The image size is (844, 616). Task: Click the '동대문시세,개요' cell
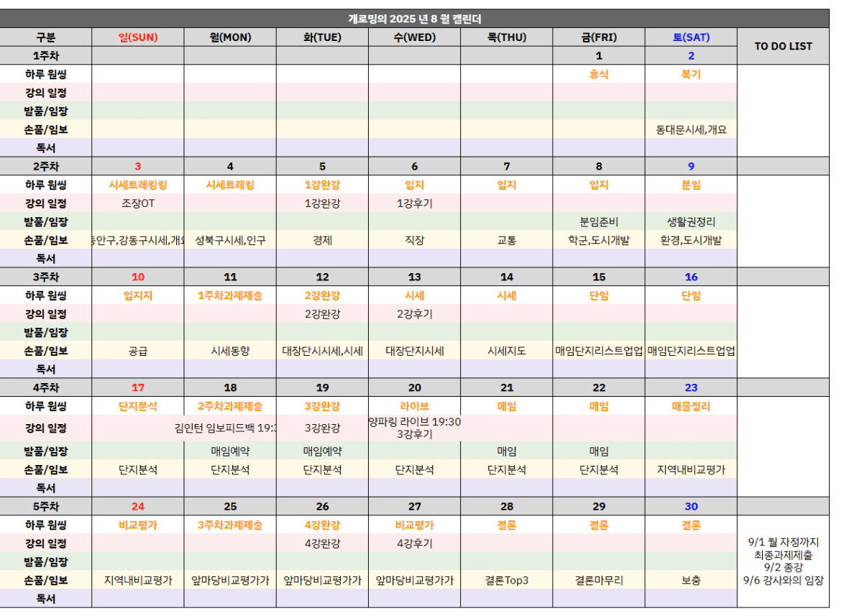point(691,129)
